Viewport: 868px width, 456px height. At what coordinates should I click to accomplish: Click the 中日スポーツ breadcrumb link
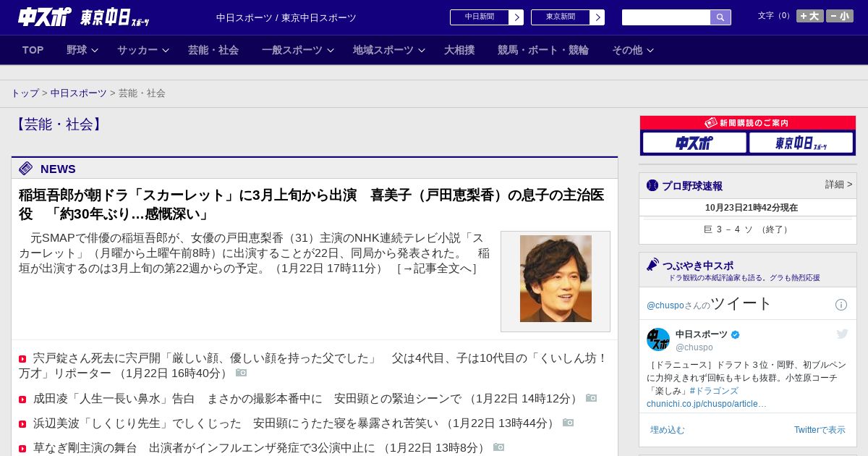79,93
